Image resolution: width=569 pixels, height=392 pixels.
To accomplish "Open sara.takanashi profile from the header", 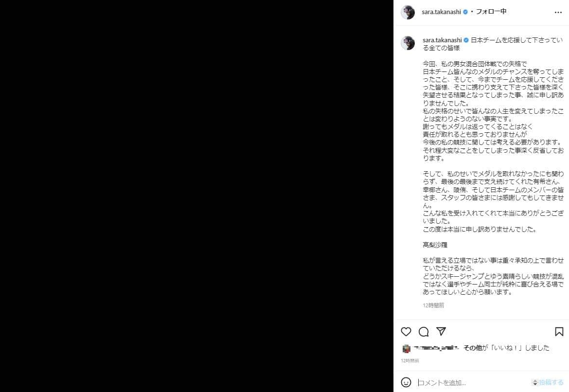I will point(441,12).
